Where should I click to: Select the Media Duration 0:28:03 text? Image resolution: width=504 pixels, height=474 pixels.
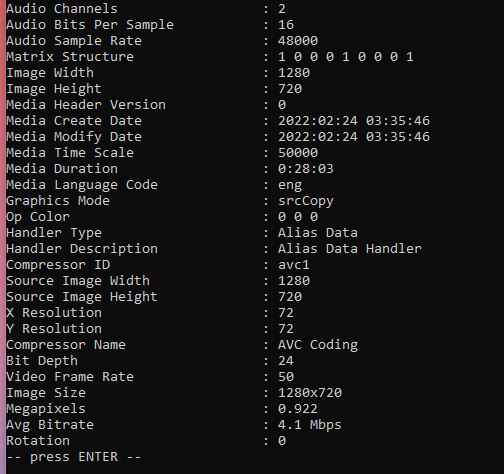(306, 169)
